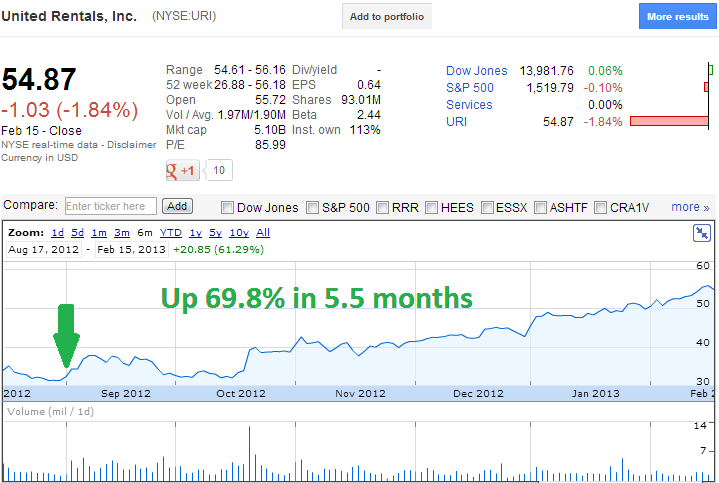This screenshot has width=719, height=483.
Task: Click the Oct 2012 timeline label
Action: tap(241, 394)
